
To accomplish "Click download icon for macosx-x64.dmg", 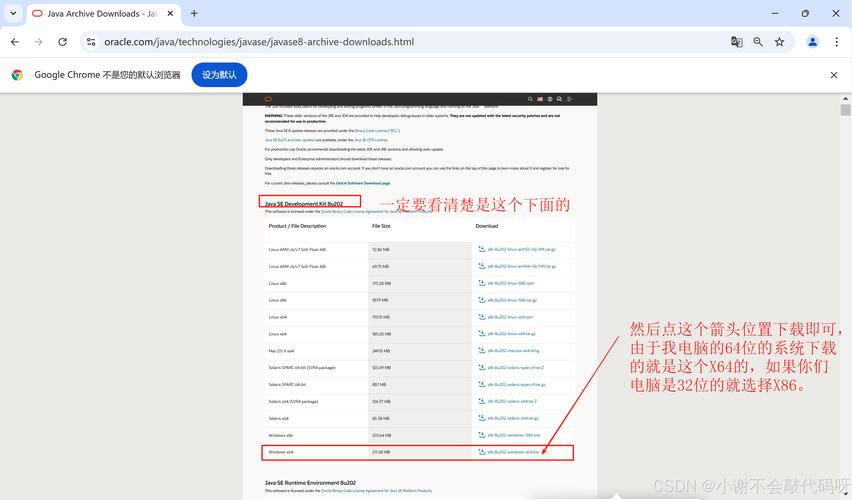I will [481, 350].
